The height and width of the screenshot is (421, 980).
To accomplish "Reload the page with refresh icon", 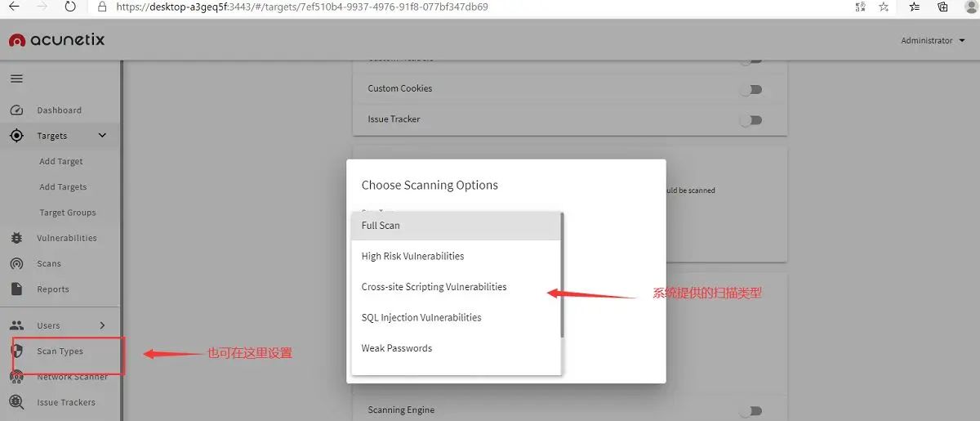I will [70, 7].
